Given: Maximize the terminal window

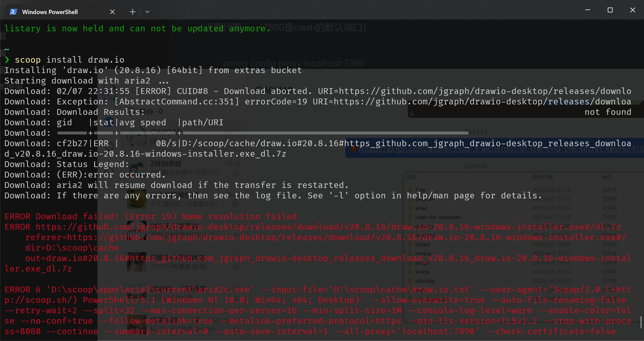Looking at the screenshot, I should point(610,10).
